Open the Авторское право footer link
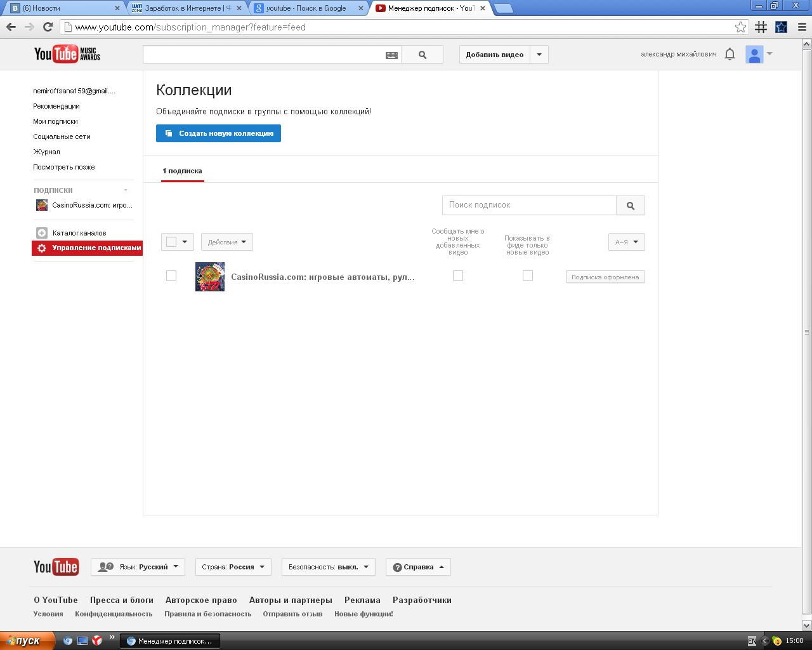 (x=201, y=600)
